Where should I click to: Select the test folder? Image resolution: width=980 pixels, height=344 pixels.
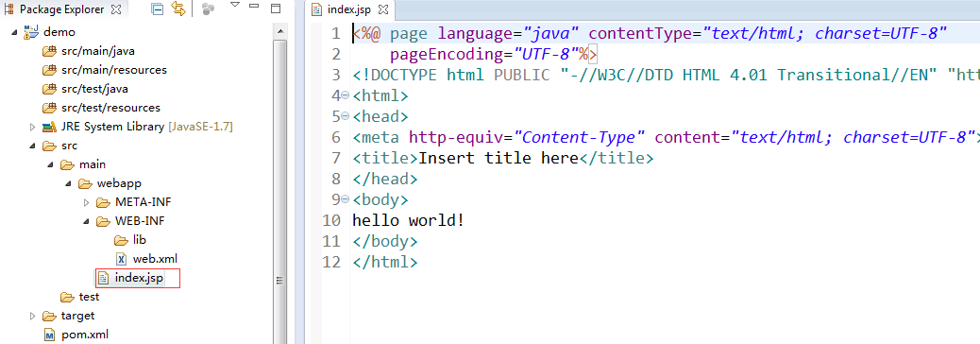[90, 297]
